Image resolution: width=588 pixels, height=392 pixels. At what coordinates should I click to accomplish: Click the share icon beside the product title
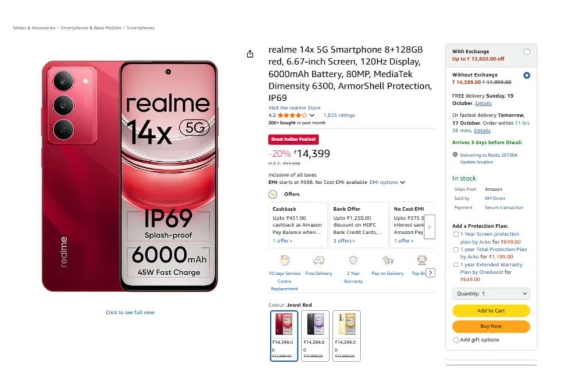[x=250, y=54]
